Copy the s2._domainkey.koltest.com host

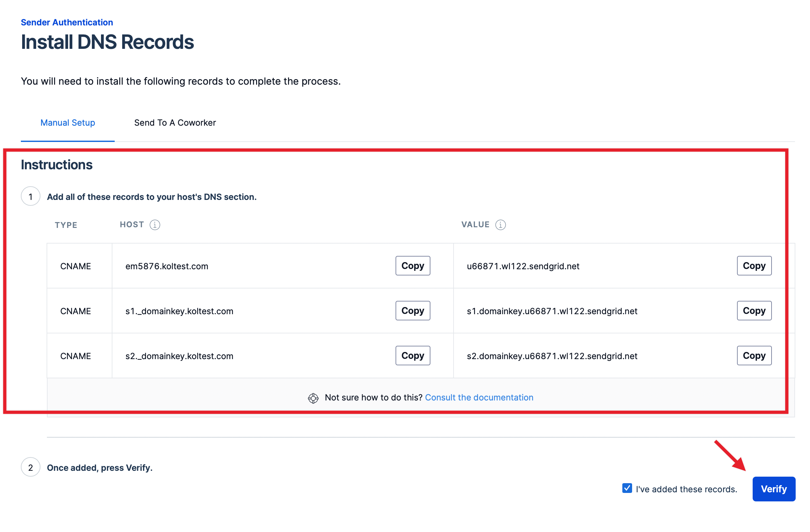(x=412, y=356)
